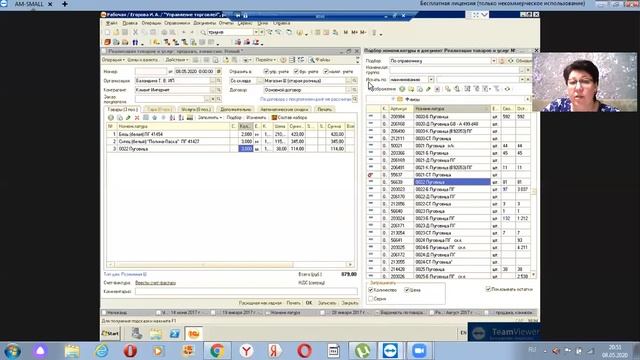
Task: Toggle the бух. учете checkbox
Action: pos(296,71)
